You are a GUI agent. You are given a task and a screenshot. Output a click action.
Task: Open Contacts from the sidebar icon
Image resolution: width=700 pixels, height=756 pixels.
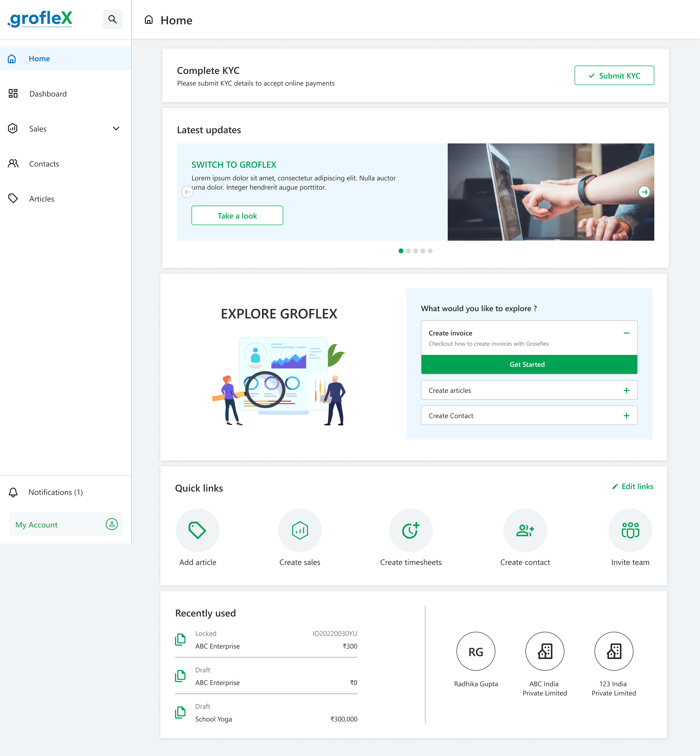pyautogui.click(x=13, y=164)
